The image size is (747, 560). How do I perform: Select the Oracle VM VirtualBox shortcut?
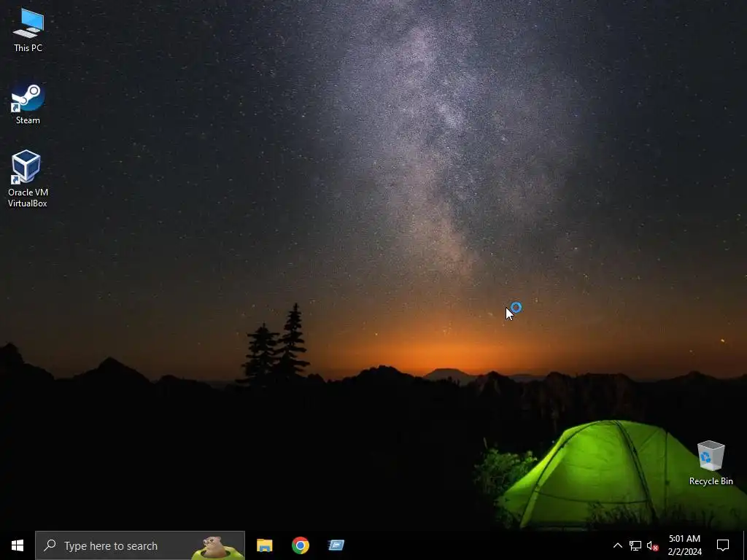pos(28,179)
